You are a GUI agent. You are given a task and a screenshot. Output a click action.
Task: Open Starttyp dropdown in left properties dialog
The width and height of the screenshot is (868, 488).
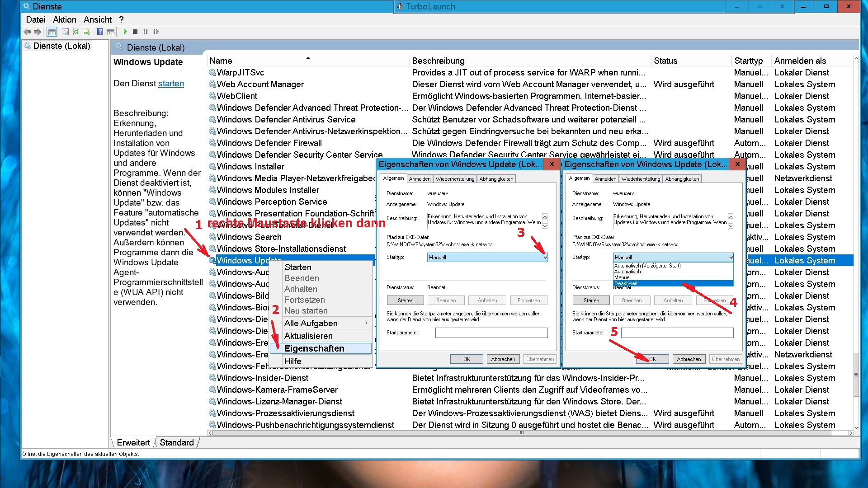point(545,257)
